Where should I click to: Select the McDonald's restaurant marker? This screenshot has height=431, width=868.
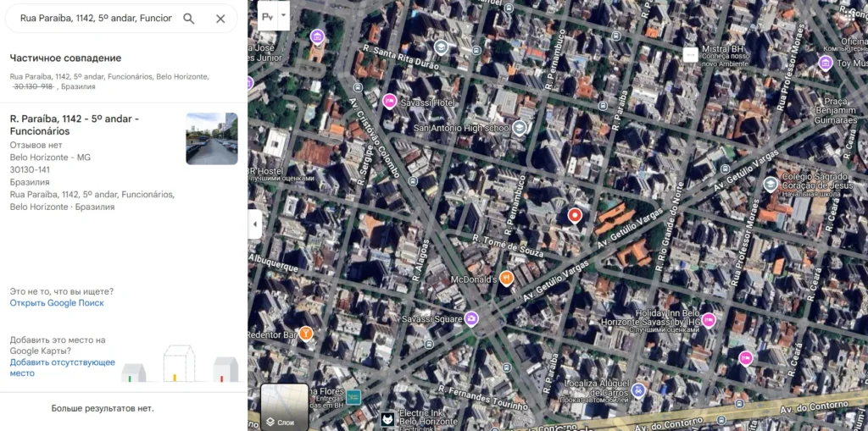(506, 278)
